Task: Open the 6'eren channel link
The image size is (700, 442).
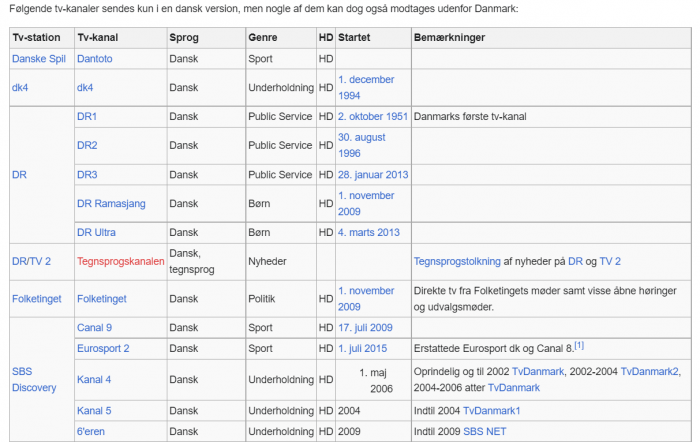Action: pyautogui.click(x=91, y=432)
